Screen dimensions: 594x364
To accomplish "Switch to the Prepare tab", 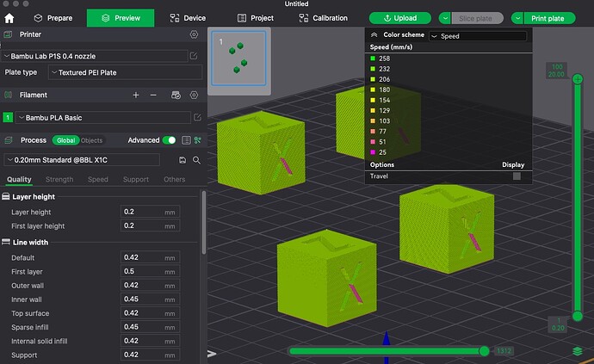I will pyautogui.click(x=53, y=18).
